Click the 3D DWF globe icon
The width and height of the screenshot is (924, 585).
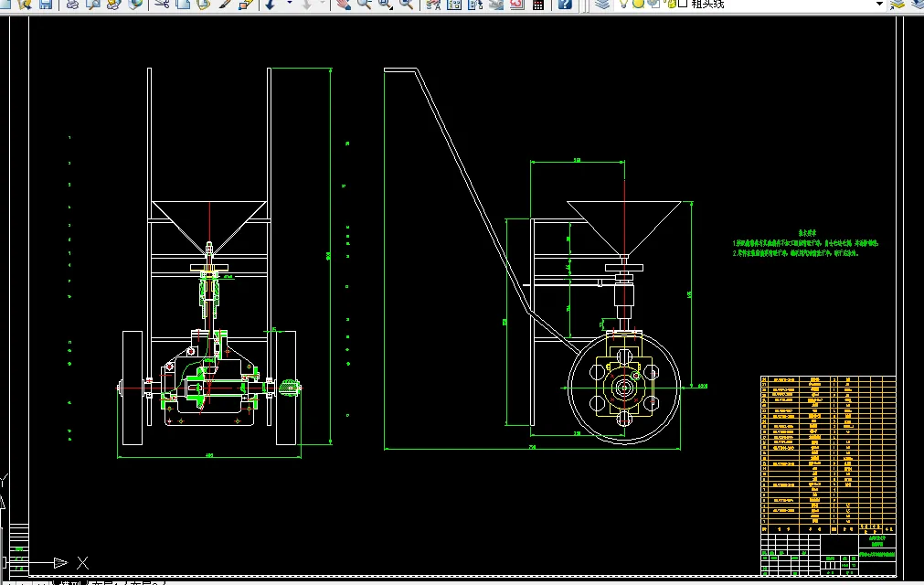point(135,4)
